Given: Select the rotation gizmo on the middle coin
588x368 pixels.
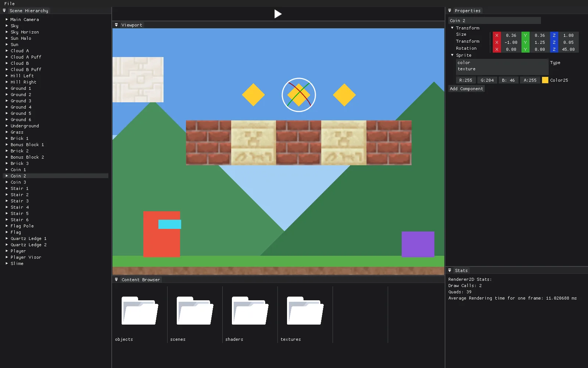Looking at the screenshot, I should pyautogui.click(x=299, y=95).
